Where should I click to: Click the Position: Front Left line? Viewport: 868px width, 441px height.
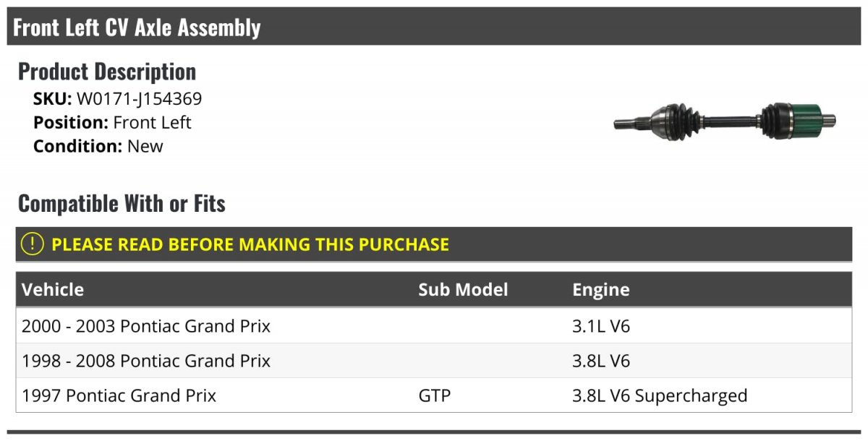(x=112, y=122)
